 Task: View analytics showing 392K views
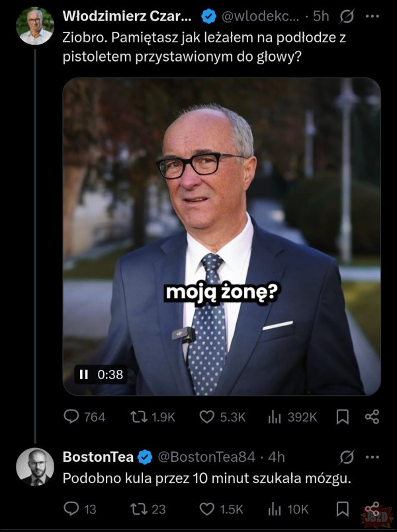coord(275,417)
